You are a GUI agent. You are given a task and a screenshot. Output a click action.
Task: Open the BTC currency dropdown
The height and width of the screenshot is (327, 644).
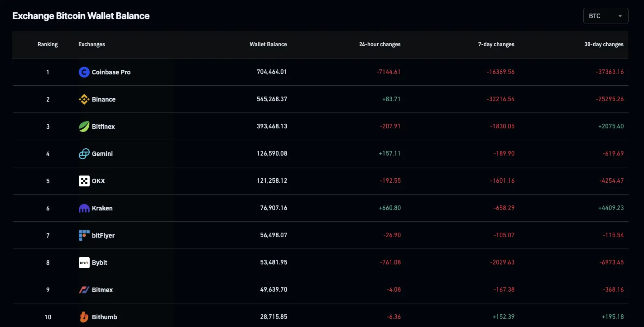tap(606, 15)
